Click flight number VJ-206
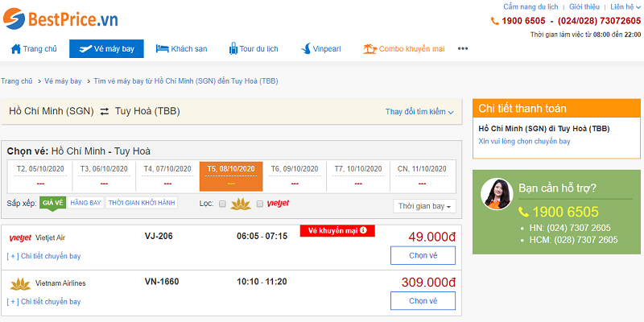Image resolution: width=644 pixels, height=322 pixels. click(x=159, y=236)
